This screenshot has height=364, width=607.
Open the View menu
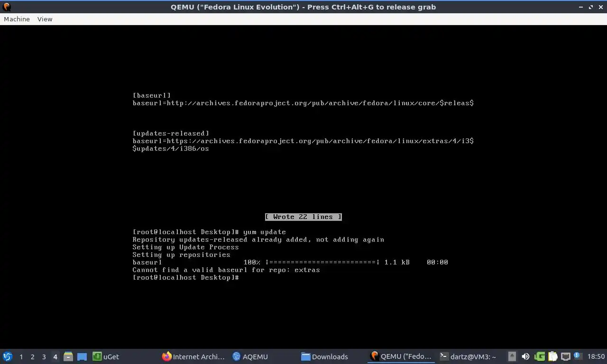click(x=45, y=19)
